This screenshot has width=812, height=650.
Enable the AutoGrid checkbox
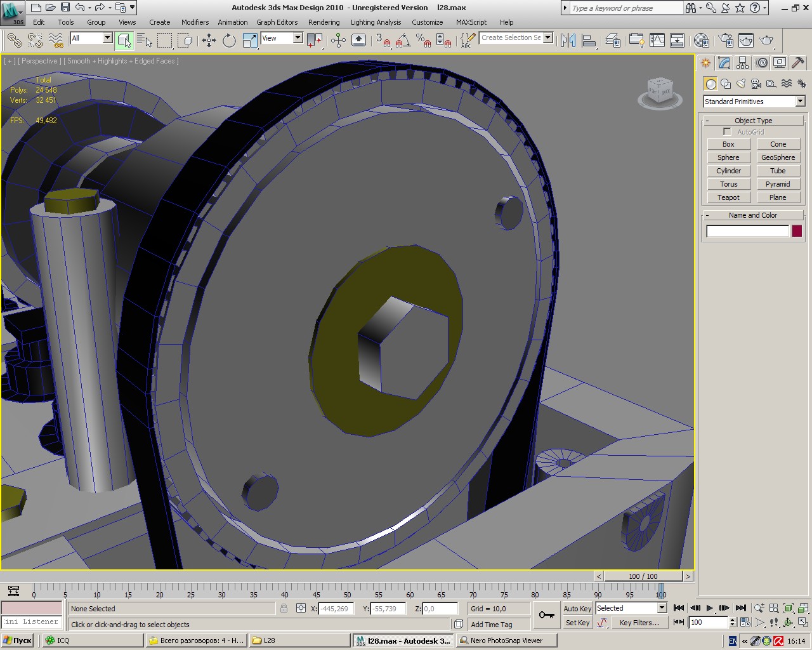click(727, 132)
